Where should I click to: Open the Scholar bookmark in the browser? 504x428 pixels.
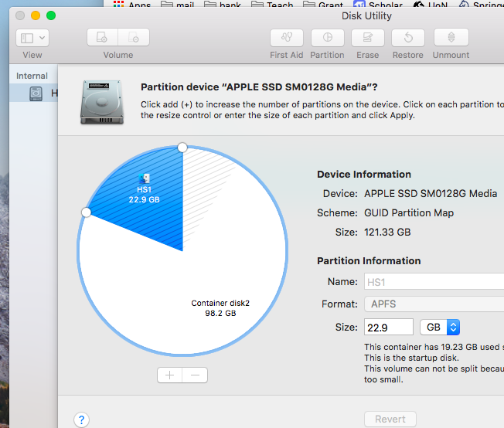click(x=378, y=5)
